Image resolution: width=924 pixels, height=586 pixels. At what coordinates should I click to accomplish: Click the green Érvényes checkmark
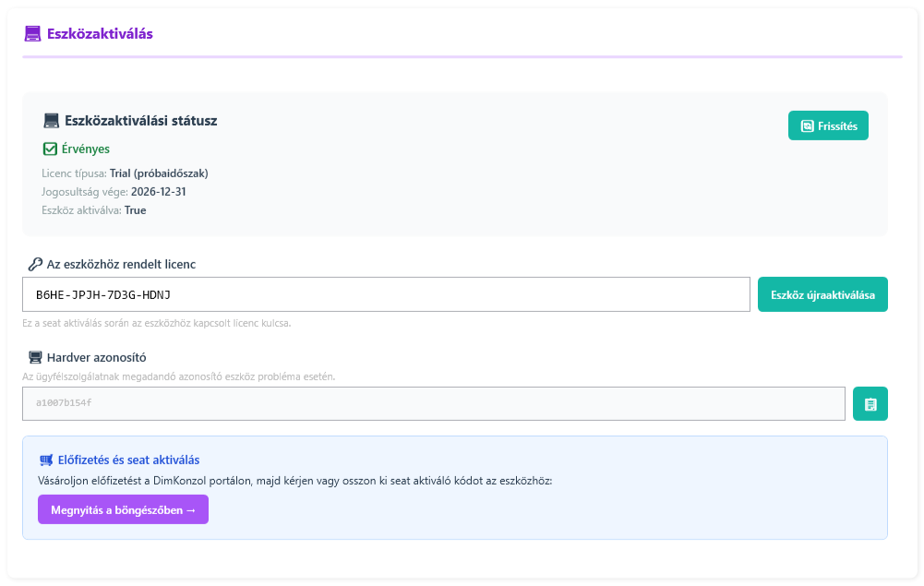click(x=51, y=149)
